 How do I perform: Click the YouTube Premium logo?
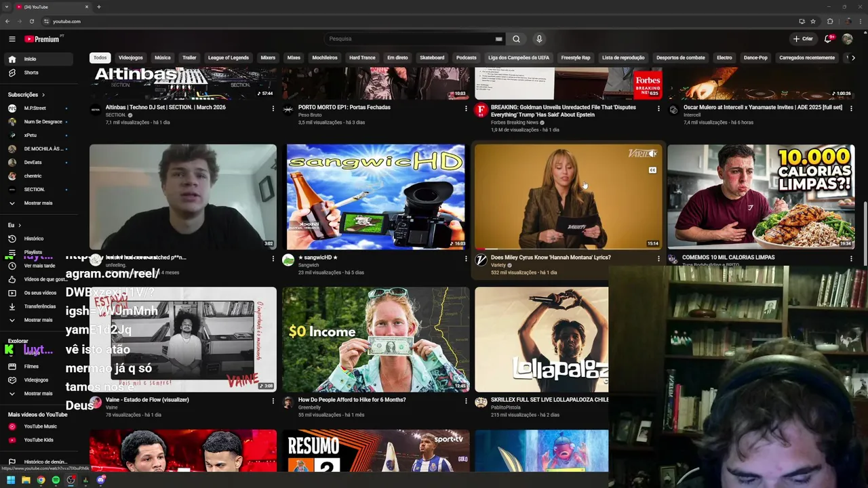point(43,39)
